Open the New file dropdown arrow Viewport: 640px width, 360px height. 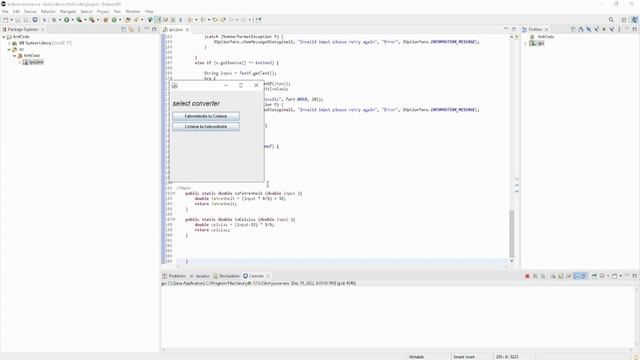(11, 20)
